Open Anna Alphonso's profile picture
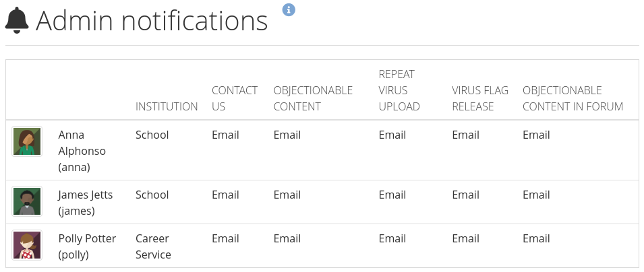Screen dimensions: 644x272 [x=27, y=141]
